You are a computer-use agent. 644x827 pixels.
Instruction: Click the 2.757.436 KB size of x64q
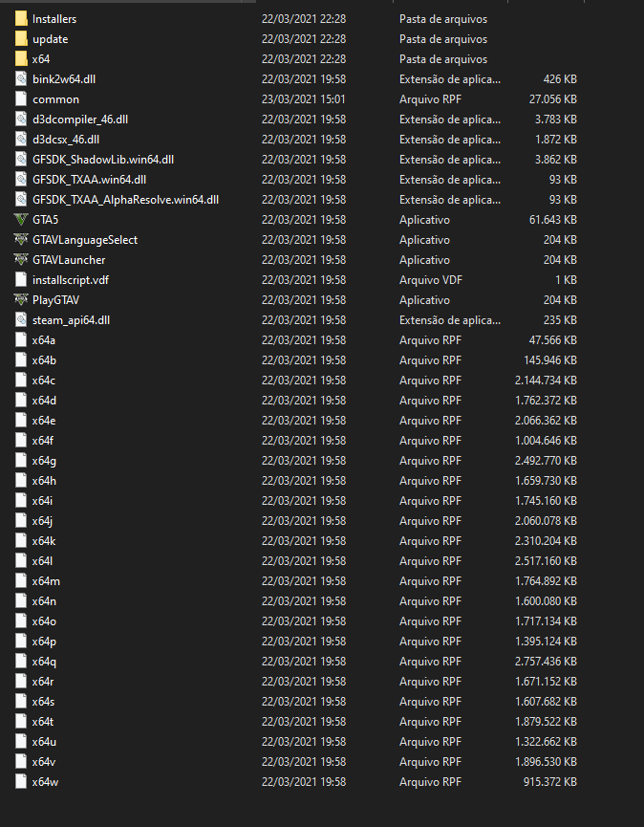pyautogui.click(x=546, y=662)
